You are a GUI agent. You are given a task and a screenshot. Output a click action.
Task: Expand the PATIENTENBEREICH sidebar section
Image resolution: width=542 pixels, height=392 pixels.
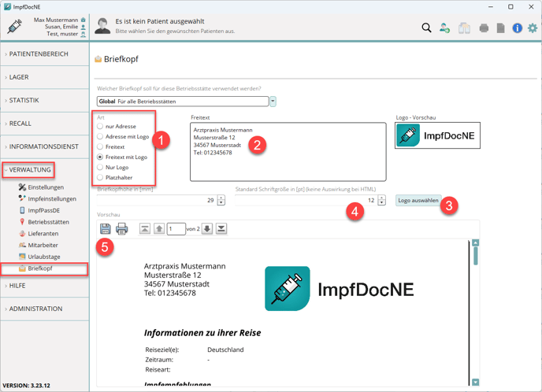(x=47, y=54)
